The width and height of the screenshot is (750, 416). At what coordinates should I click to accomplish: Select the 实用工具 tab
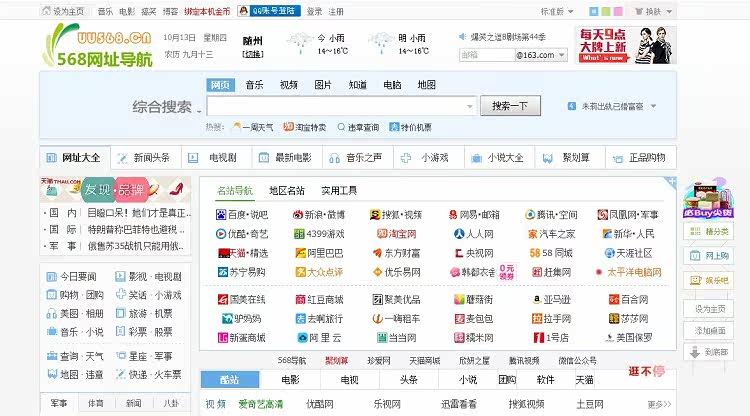point(339,190)
